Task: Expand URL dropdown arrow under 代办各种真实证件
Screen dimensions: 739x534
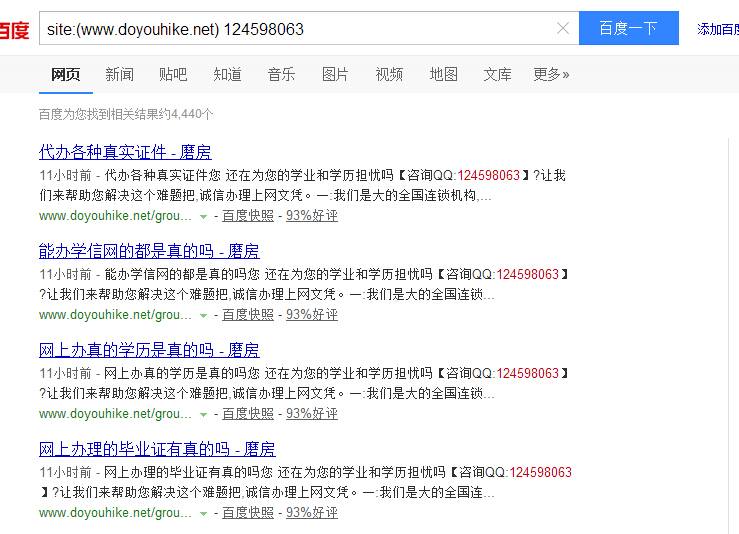Action: 203,217
